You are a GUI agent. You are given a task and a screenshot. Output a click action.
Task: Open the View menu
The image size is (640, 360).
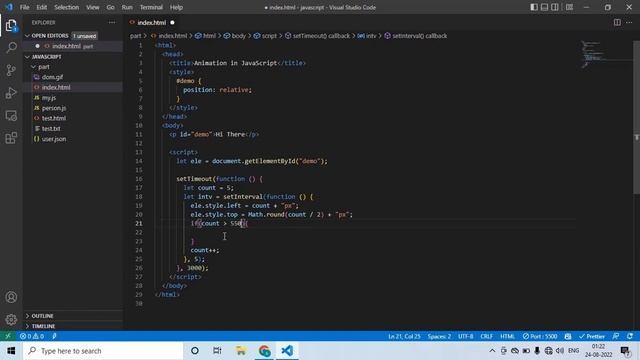click(x=93, y=7)
